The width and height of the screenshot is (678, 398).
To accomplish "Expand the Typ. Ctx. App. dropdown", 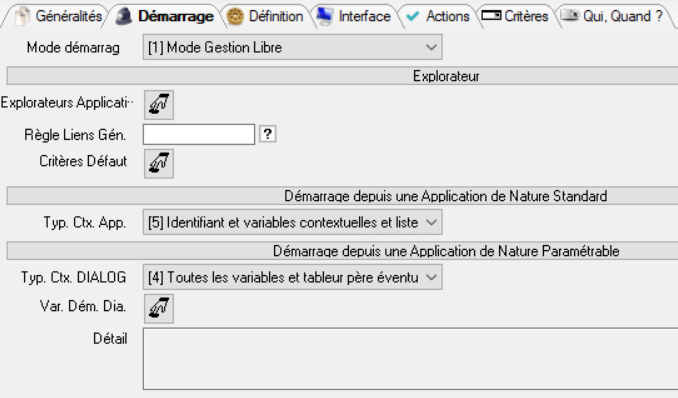I will 292,222.
